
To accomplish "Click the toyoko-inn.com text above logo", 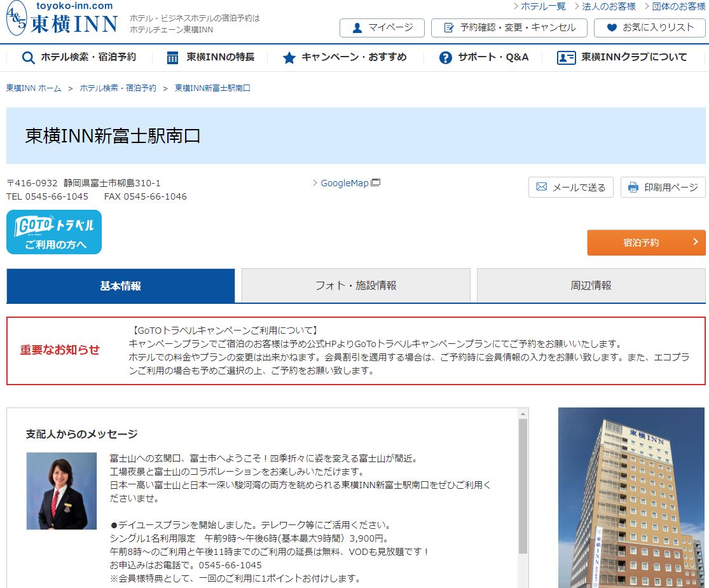I will pyautogui.click(x=74, y=6).
